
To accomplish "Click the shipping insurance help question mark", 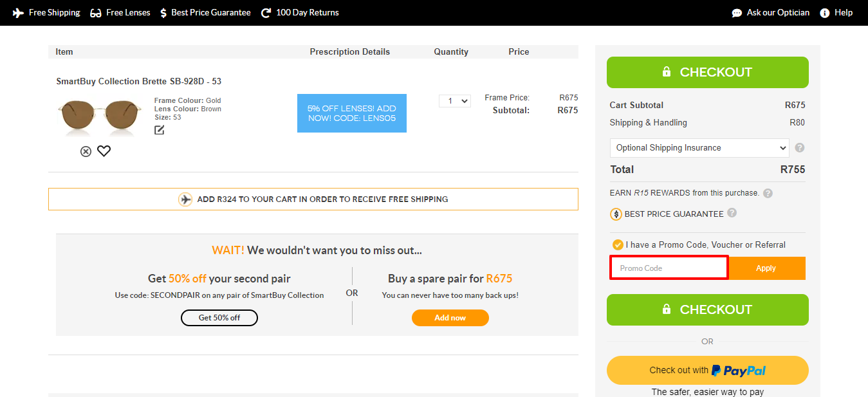I will [800, 147].
